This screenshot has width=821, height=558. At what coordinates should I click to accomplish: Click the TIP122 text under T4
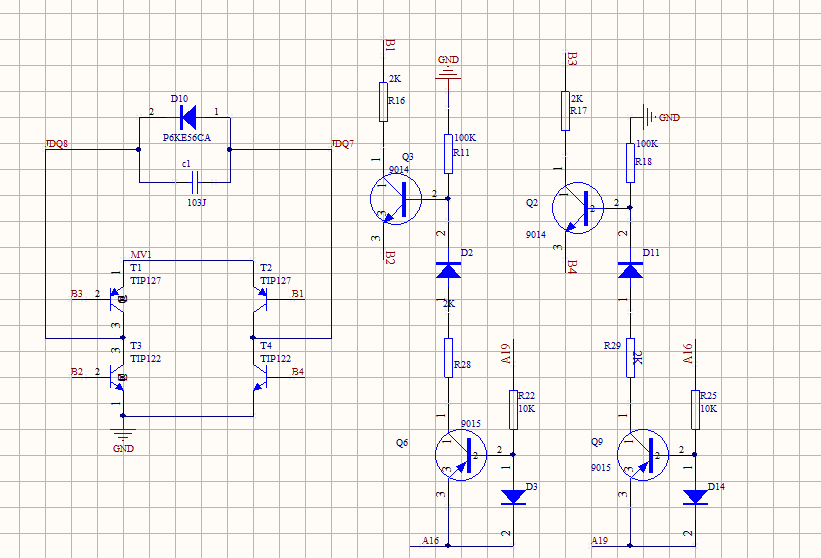pyautogui.click(x=275, y=359)
